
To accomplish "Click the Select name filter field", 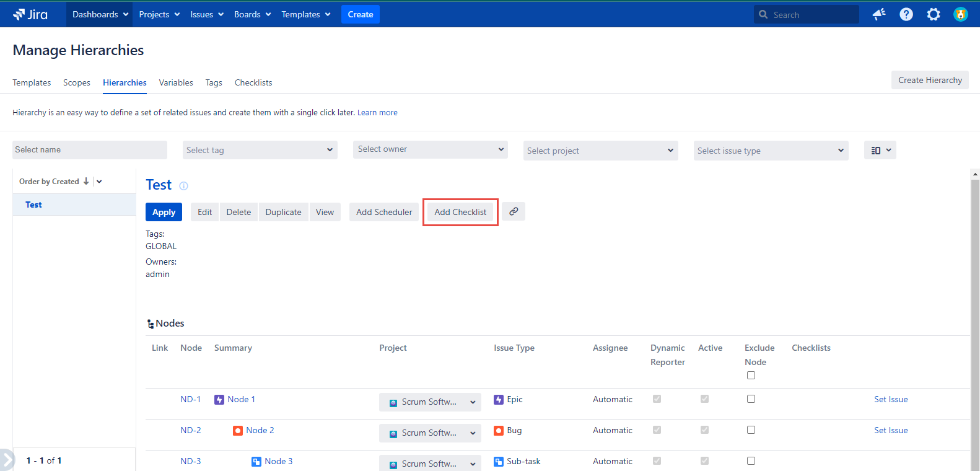I will [x=90, y=150].
